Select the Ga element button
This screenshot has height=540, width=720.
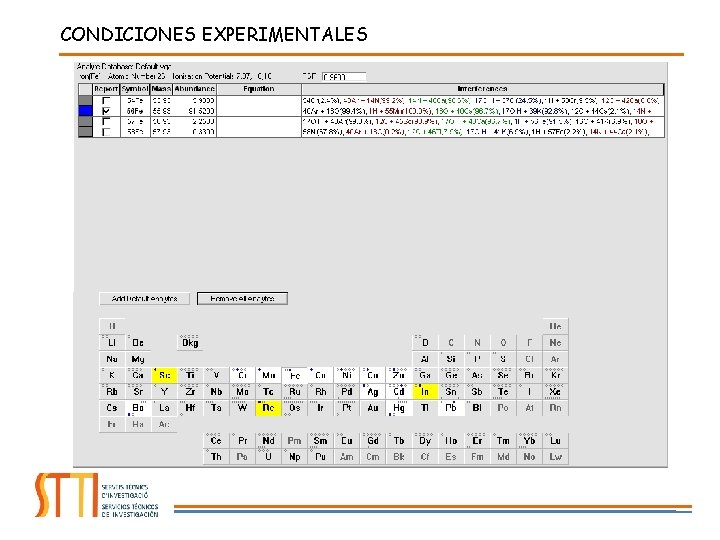pyautogui.click(x=425, y=375)
